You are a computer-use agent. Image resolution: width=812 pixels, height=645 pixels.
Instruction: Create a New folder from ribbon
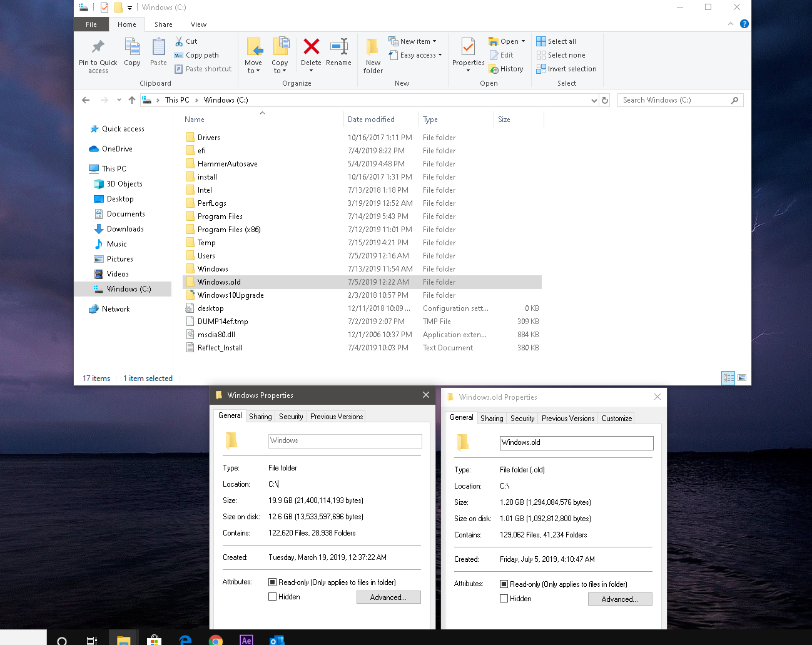click(373, 56)
